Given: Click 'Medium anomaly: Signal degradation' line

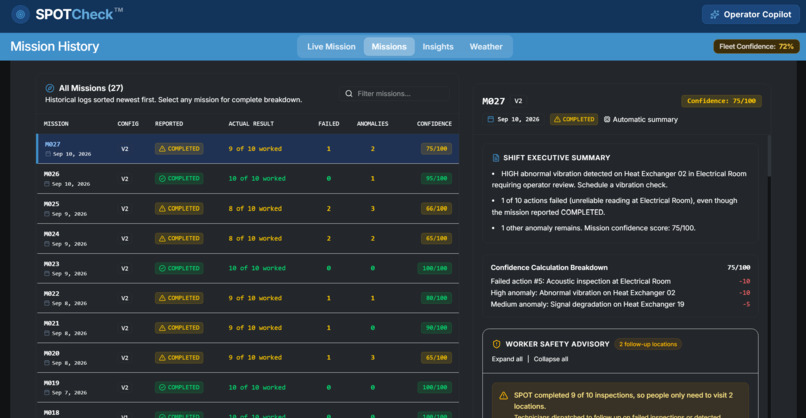Looking at the screenshot, I should point(587,304).
